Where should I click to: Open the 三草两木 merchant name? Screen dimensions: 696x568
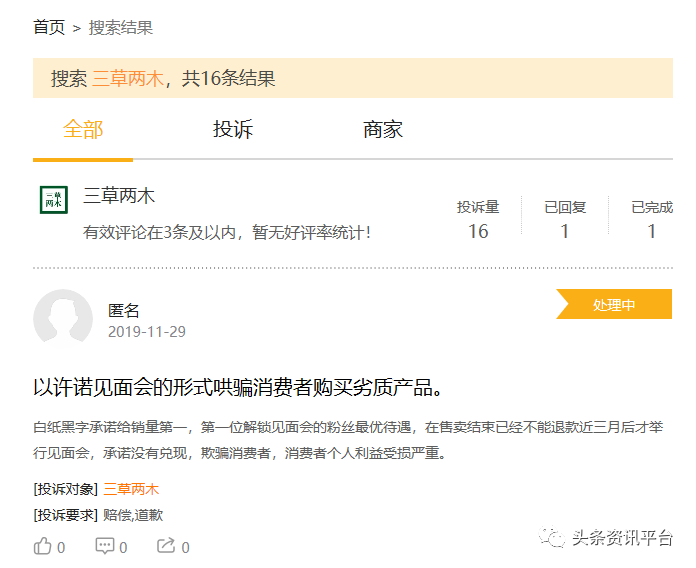[119, 196]
